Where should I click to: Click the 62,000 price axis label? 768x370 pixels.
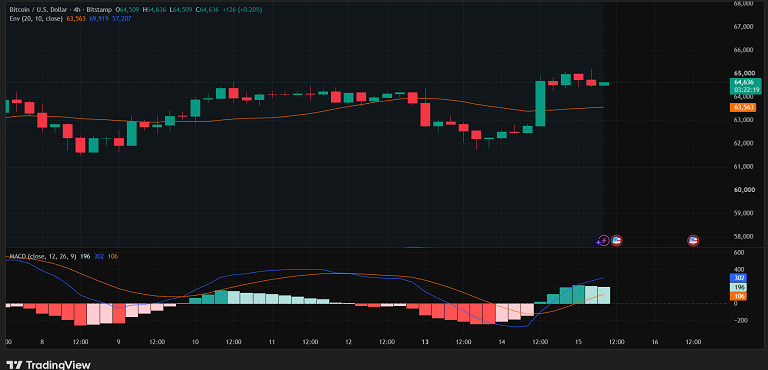tap(744, 143)
